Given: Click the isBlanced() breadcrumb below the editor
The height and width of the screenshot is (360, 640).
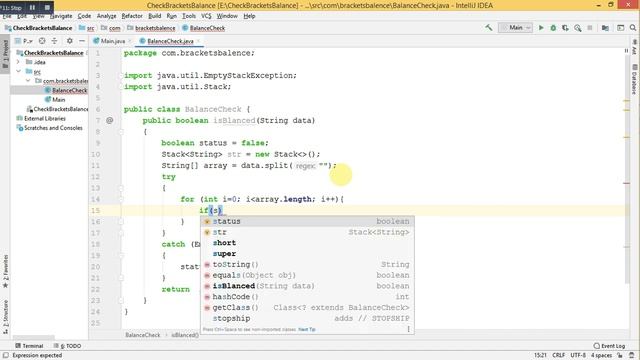Looking at the screenshot, I should click(185, 335).
